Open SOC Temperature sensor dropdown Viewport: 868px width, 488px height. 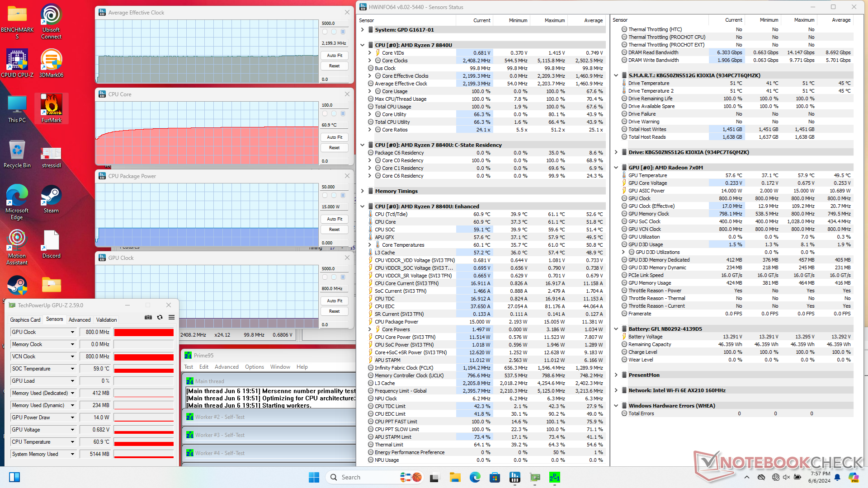(72, 369)
